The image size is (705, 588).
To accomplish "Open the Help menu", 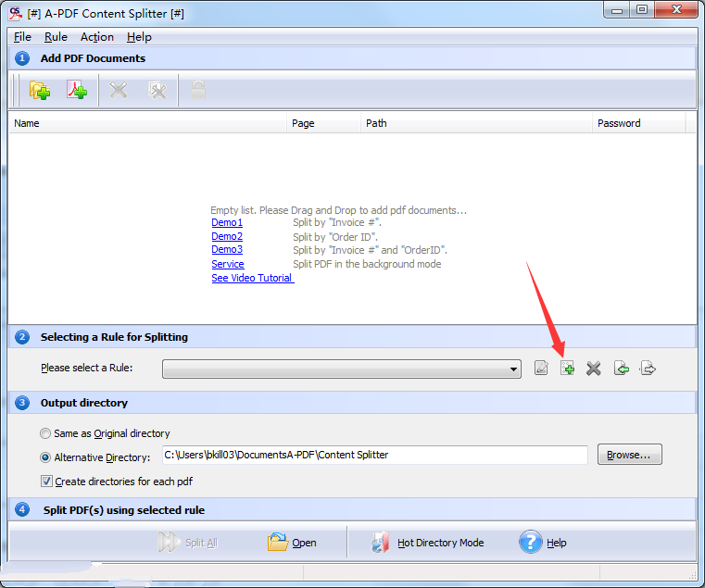I will [x=139, y=37].
